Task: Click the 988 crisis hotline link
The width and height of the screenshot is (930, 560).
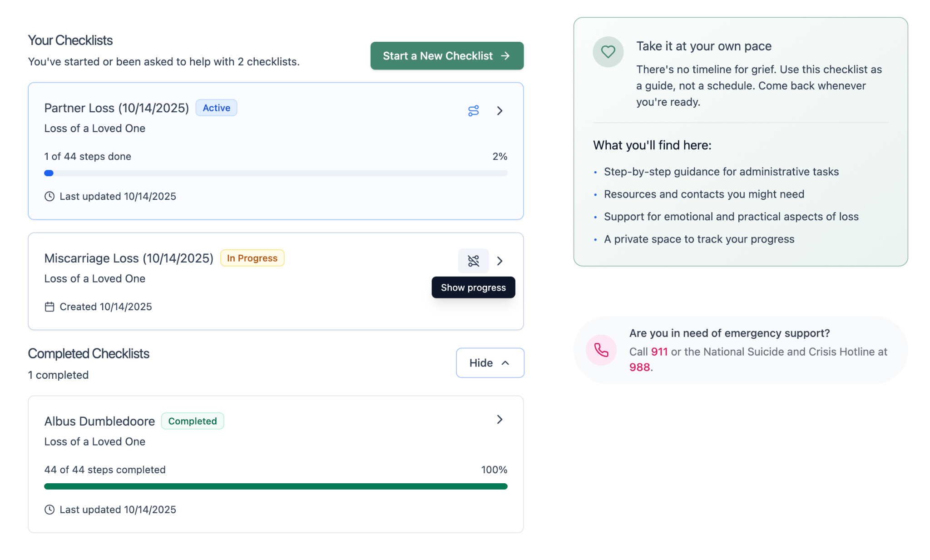Action: (x=639, y=367)
